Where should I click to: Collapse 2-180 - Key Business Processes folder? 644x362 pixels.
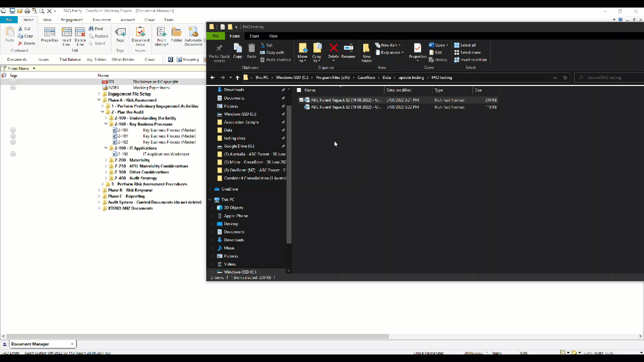(x=106, y=124)
